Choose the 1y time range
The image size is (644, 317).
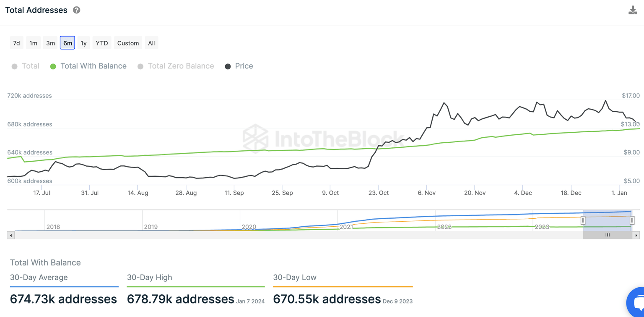click(x=83, y=43)
